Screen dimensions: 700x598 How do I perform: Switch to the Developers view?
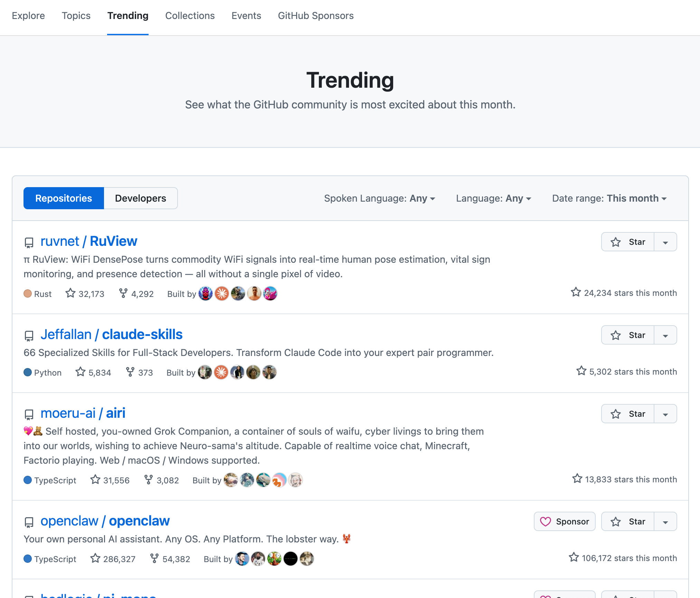point(140,198)
